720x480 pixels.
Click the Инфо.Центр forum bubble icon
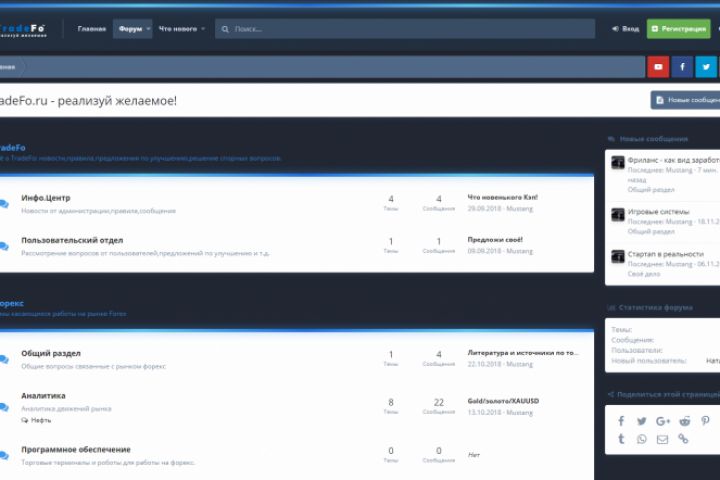click(4, 204)
